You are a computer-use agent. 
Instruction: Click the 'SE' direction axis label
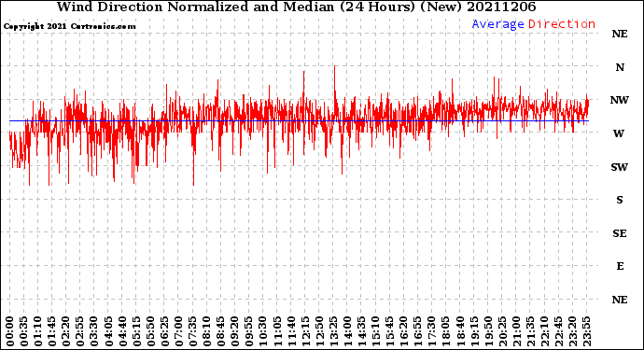click(620, 233)
